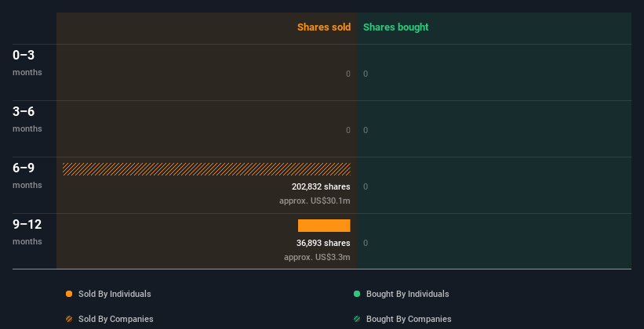Click the 202,832 shares value
644x329 pixels.
coord(321,186)
